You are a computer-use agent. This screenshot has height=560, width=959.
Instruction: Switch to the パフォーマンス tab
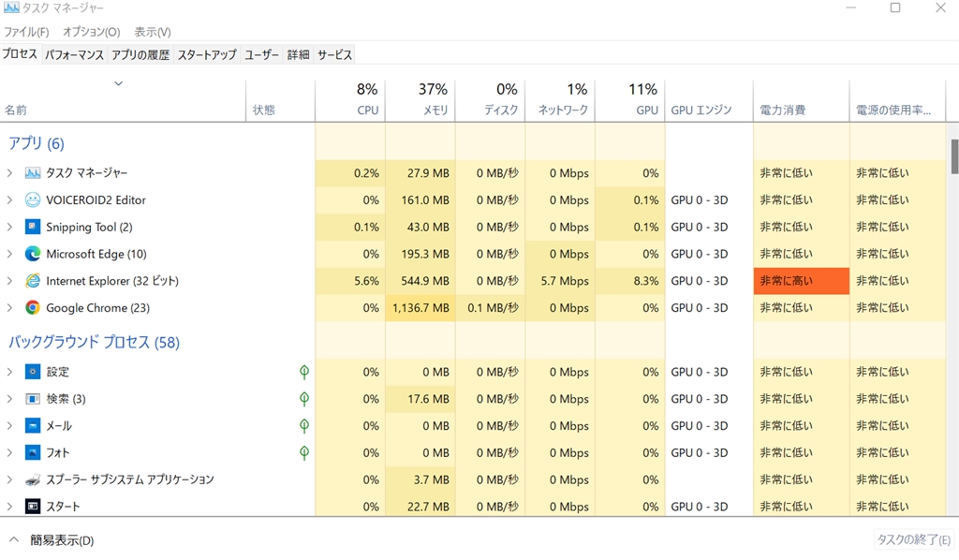pyautogui.click(x=74, y=55)
